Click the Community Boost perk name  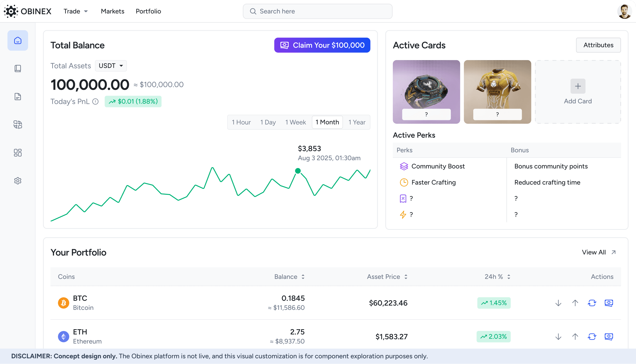[x=438, y=166]
